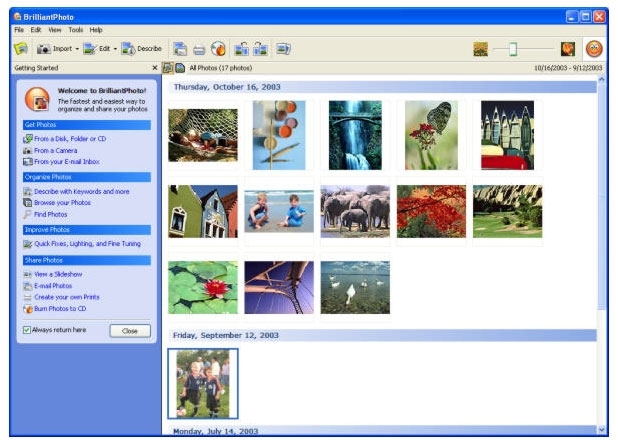Select the two kids on beach thumbnail
This screenshot has width=618, height=443.
(279, 211)
